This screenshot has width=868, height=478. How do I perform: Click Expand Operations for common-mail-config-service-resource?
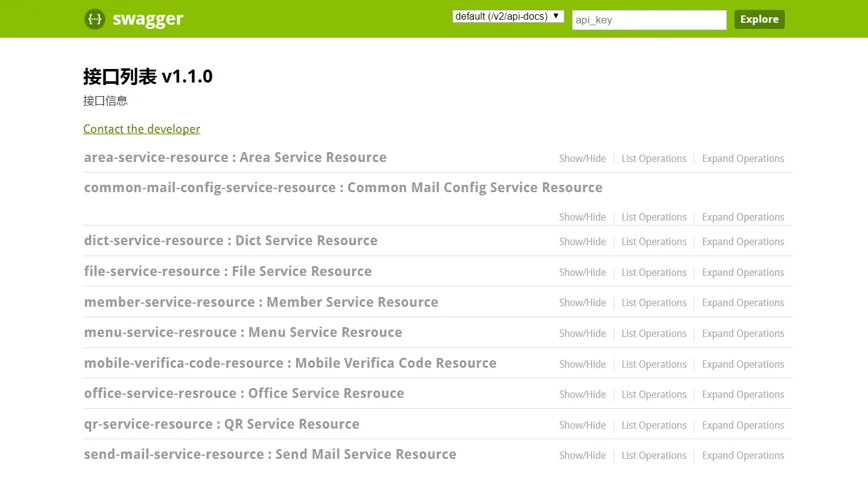[743, 217]
